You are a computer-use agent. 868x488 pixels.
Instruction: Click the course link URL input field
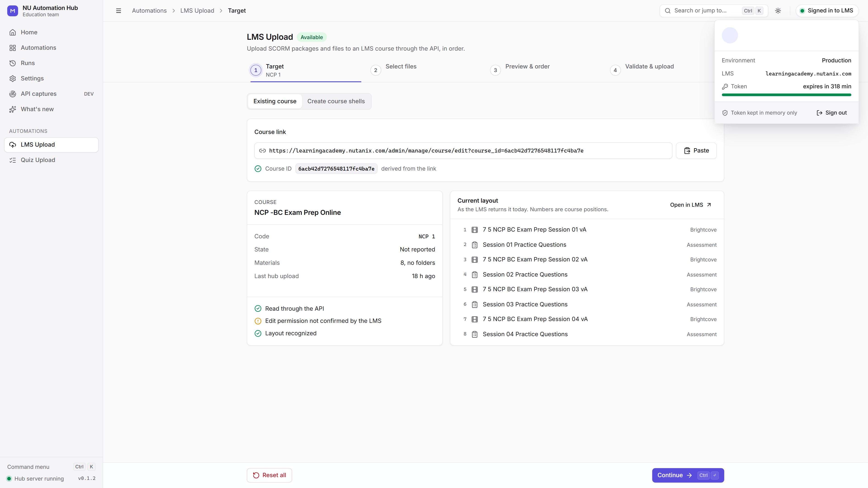463,150
